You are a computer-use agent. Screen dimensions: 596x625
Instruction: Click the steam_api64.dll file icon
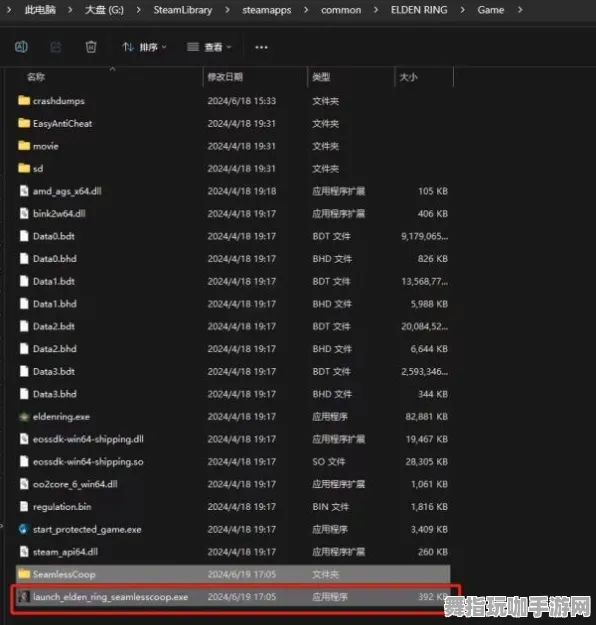pos(24,552)
